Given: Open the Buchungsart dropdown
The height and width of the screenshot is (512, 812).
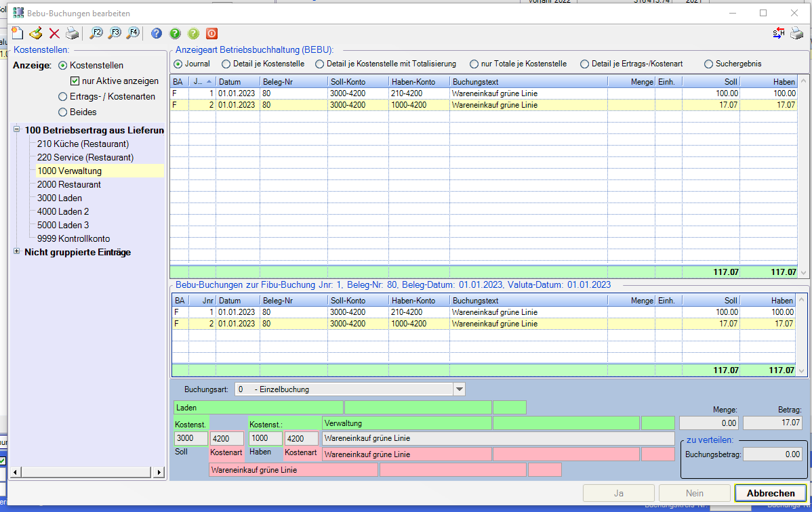Looking at the screenshot, I should pyautogui.click(x=459, y=389).
